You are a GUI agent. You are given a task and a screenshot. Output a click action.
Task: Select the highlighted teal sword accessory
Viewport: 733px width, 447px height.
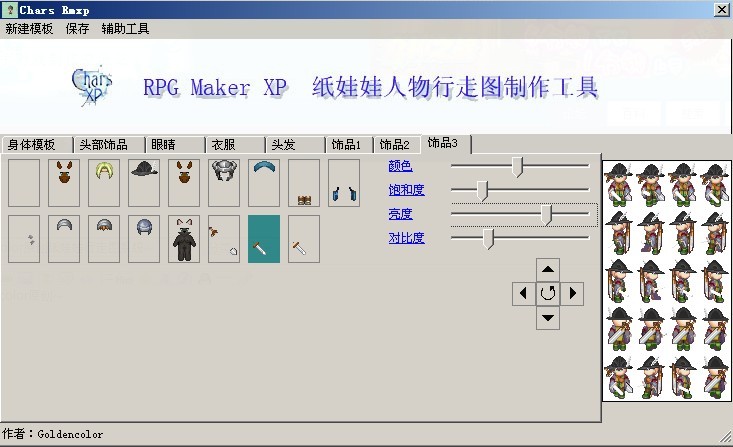pyautogui.click(x=264, y=239)
